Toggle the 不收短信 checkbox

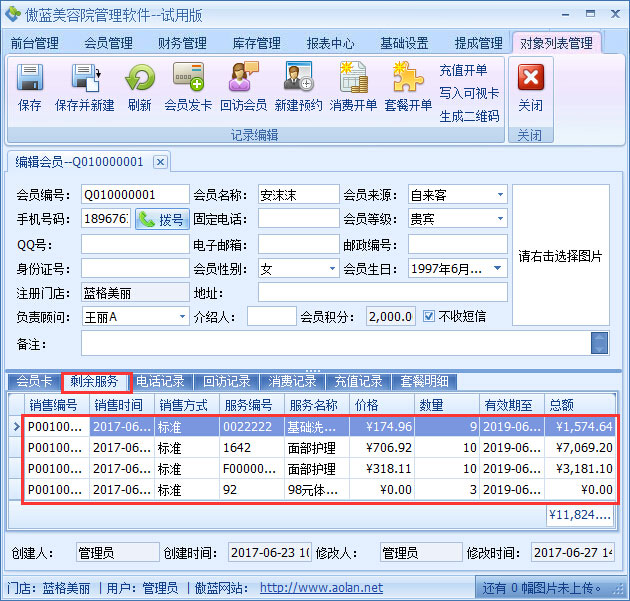(429, 316)
